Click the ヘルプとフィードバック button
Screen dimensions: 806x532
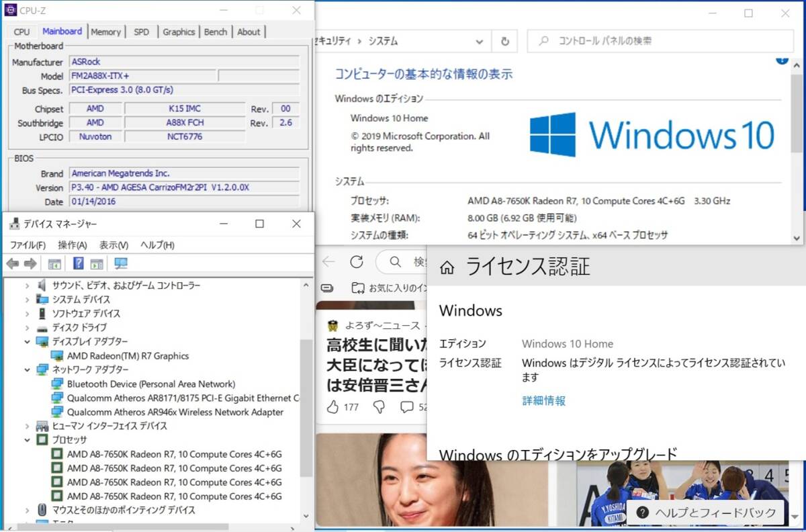tap(706, 513)
